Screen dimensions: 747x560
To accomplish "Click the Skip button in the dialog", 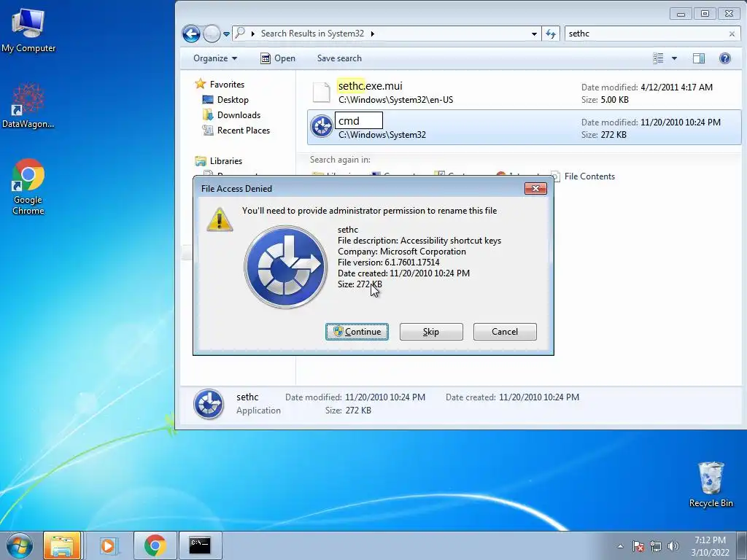I will pyautogui.click(x=431, y=332).
